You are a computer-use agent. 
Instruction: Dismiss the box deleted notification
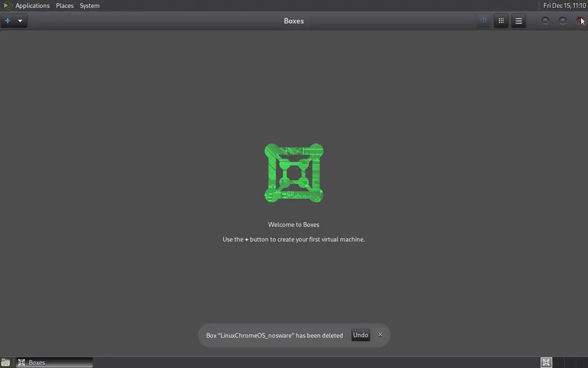(x=380, y=335)
